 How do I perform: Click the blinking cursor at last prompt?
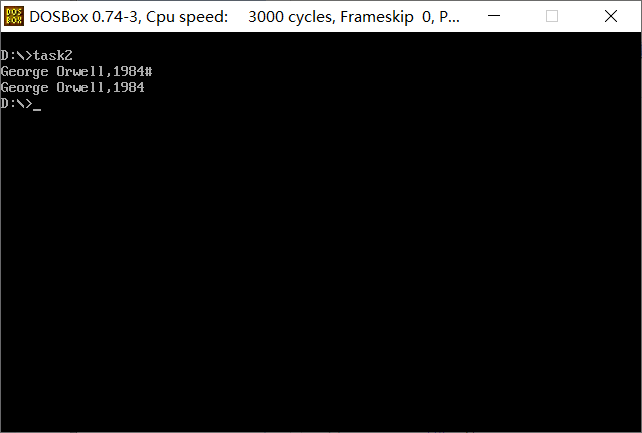coord(37,109)
